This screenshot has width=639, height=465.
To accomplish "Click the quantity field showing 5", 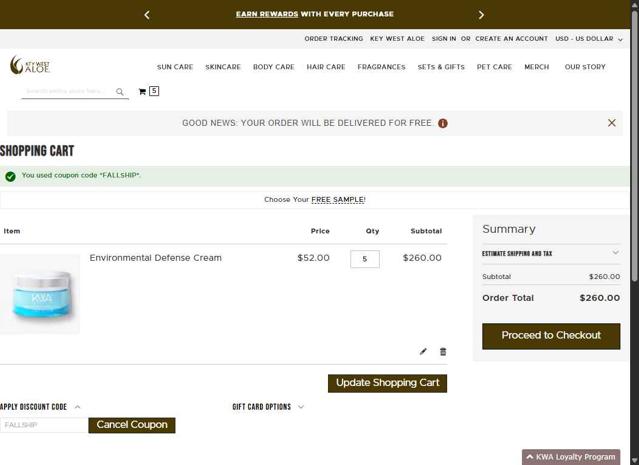I will pyautogui.click(x=365, y=259).
